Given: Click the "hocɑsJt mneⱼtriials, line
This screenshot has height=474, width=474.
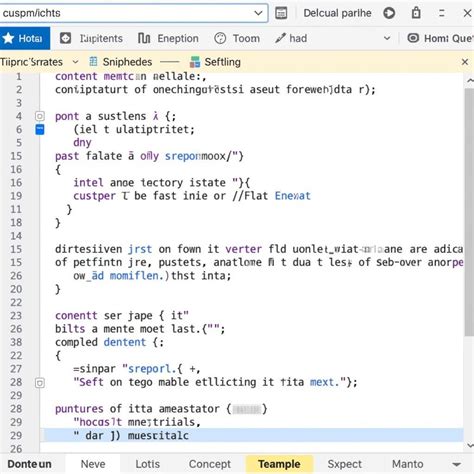Looking at the screenshot, I should click(137, 422).
